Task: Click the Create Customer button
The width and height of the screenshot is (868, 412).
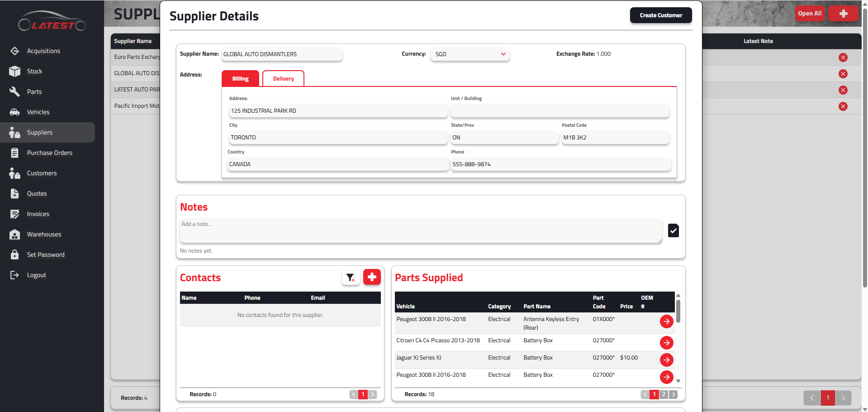Action: pos(661,15)
